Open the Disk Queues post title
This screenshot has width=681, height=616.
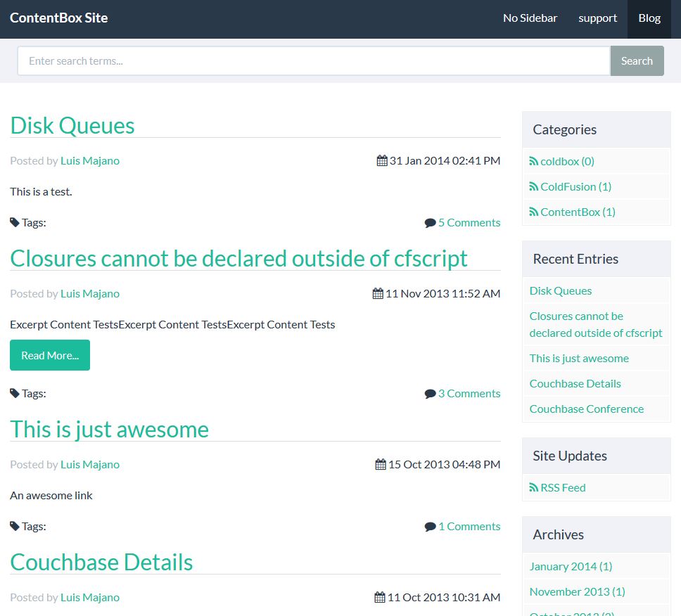coord(72,125)
